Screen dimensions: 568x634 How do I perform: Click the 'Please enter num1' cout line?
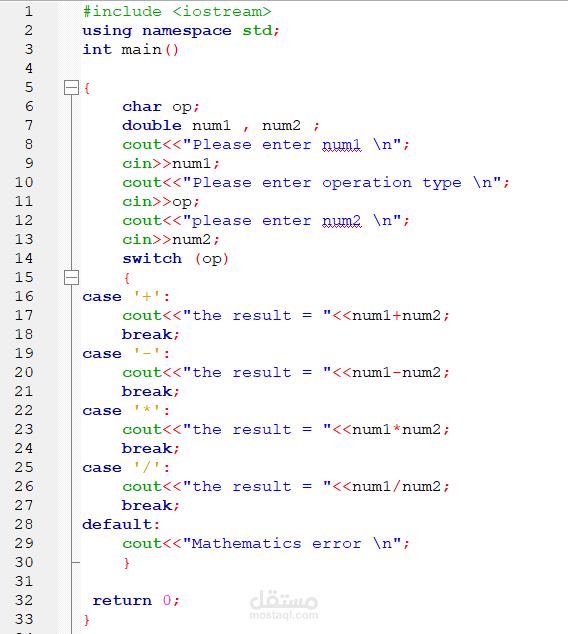(x=266, y=145)
